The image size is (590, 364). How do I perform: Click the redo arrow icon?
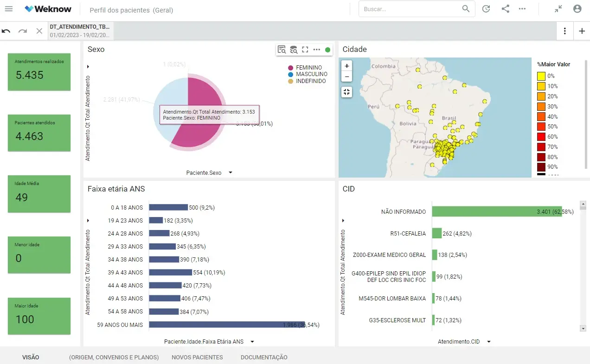point(23,31)
